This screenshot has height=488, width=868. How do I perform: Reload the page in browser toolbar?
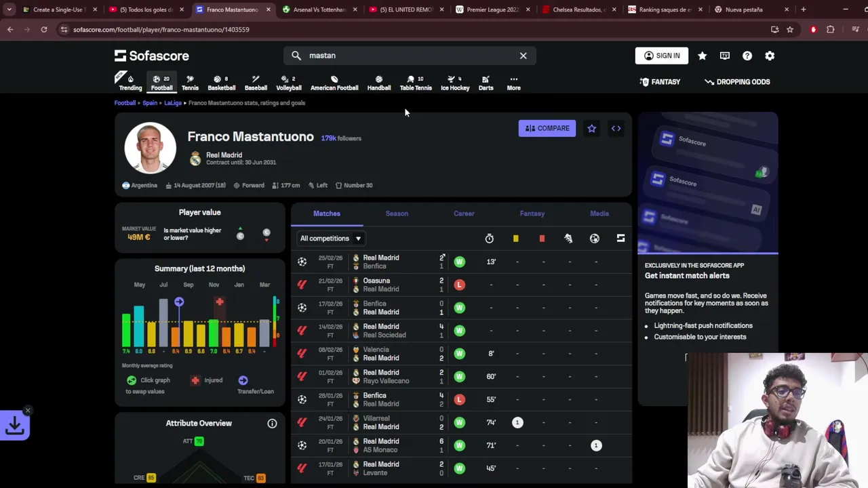click(44, 29)
